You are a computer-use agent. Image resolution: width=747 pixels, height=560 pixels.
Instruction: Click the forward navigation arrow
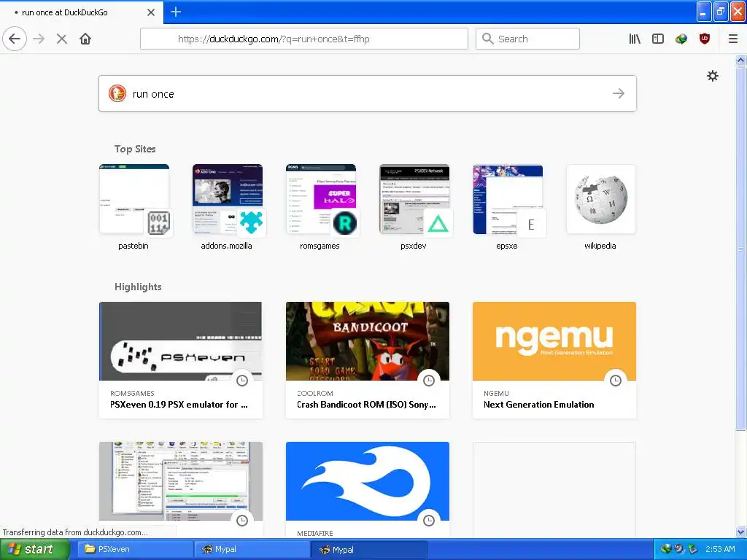tap(39, 39)
